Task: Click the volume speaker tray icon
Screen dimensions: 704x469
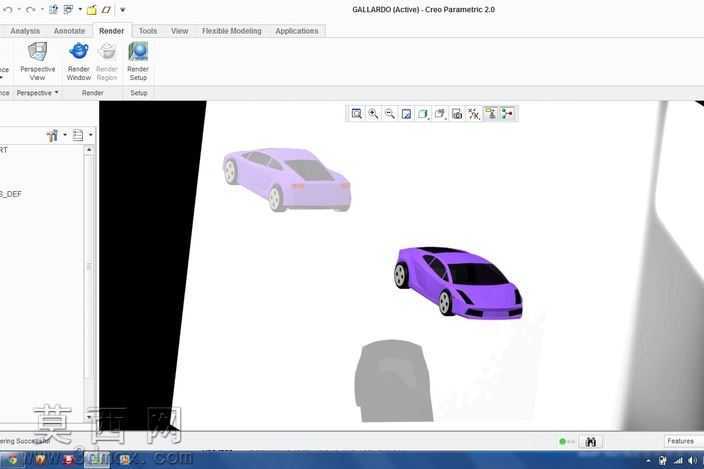Action: [x=692, y=460]
